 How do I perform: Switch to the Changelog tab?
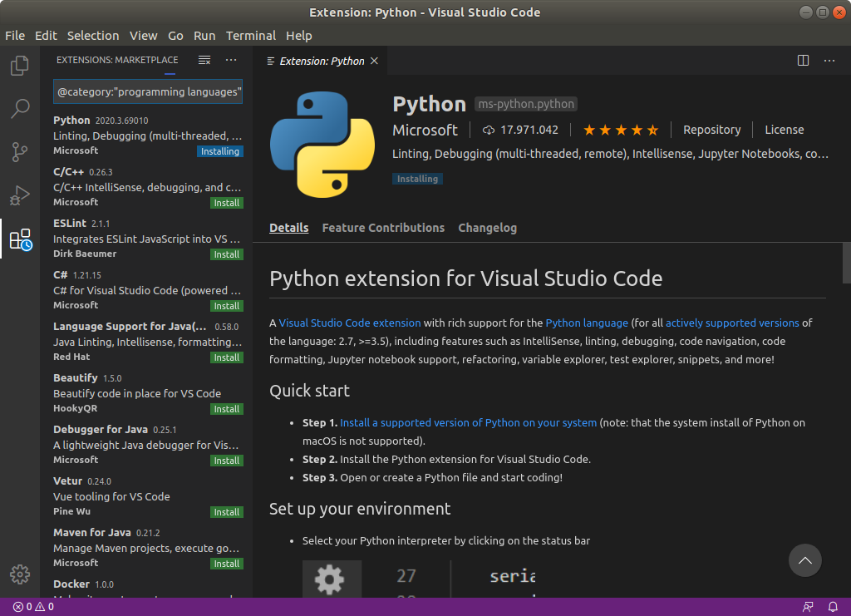(x=487, y=228)
